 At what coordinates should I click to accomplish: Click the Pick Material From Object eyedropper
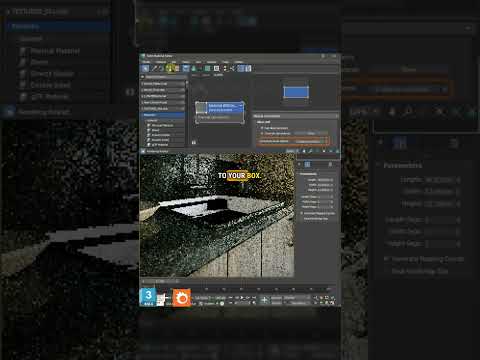tap(154, 68)
